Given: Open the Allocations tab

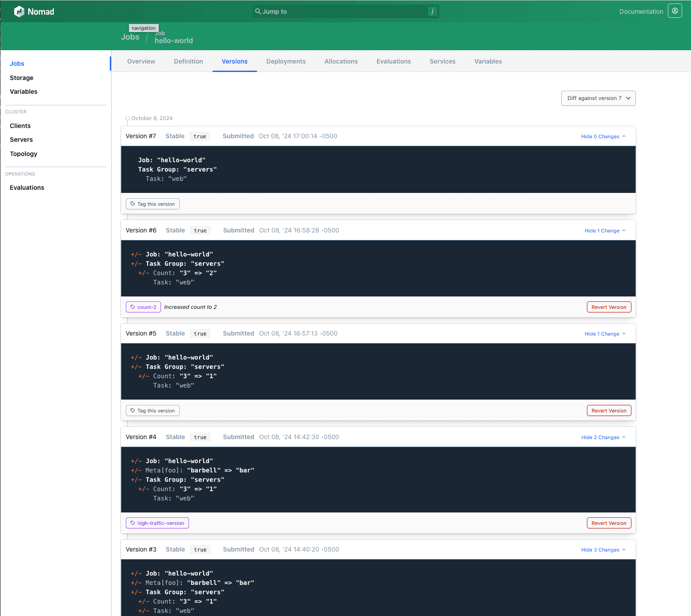Looking at the screenshot, I should tap(341, 61).
